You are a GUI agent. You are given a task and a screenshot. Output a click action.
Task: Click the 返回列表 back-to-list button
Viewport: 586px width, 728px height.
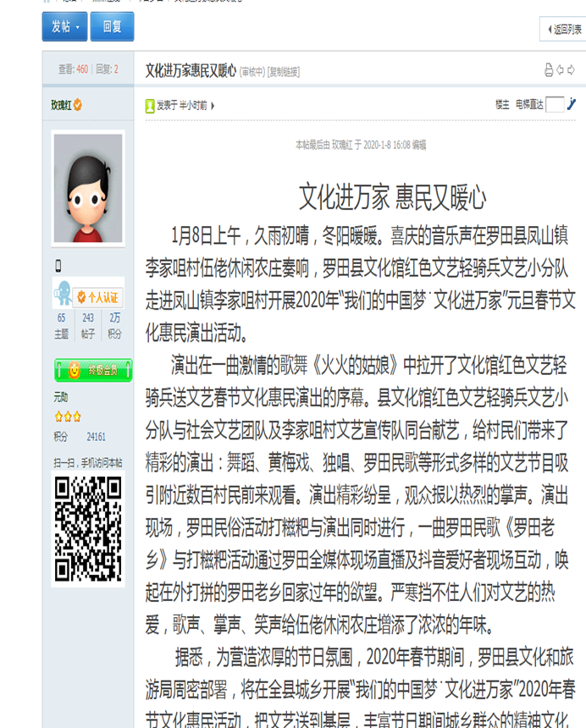(x=564, y=30)
